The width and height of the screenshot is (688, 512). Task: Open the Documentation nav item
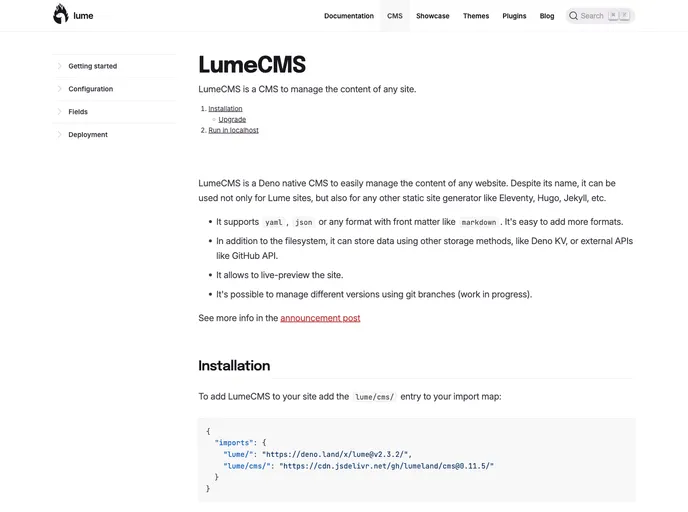click(x=349, y=16)
